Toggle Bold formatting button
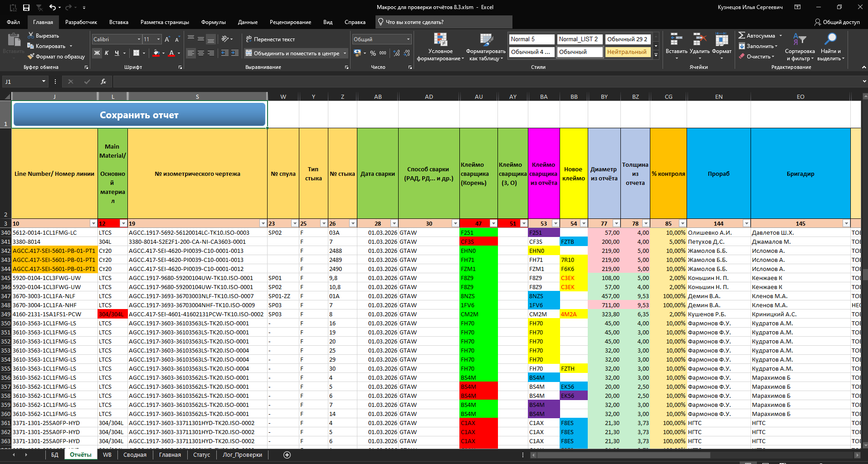This screenshot has height=464, width=868. coord(97,53)
